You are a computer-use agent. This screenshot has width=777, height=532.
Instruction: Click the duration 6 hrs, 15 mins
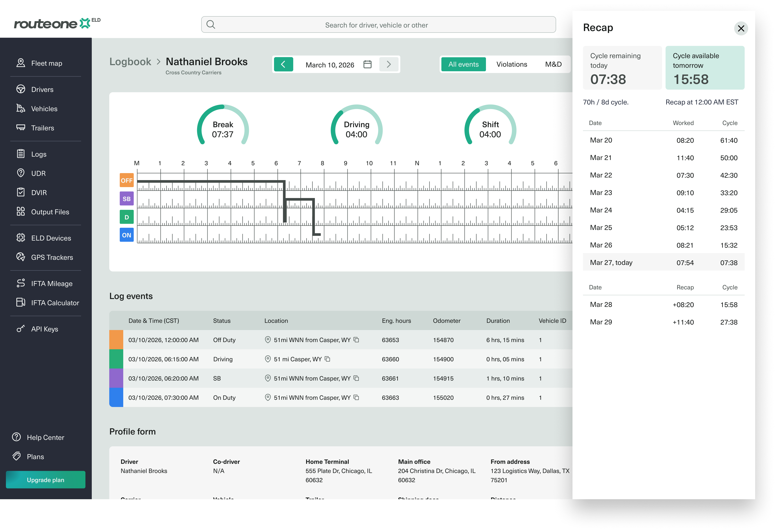(x=505, y=340)
